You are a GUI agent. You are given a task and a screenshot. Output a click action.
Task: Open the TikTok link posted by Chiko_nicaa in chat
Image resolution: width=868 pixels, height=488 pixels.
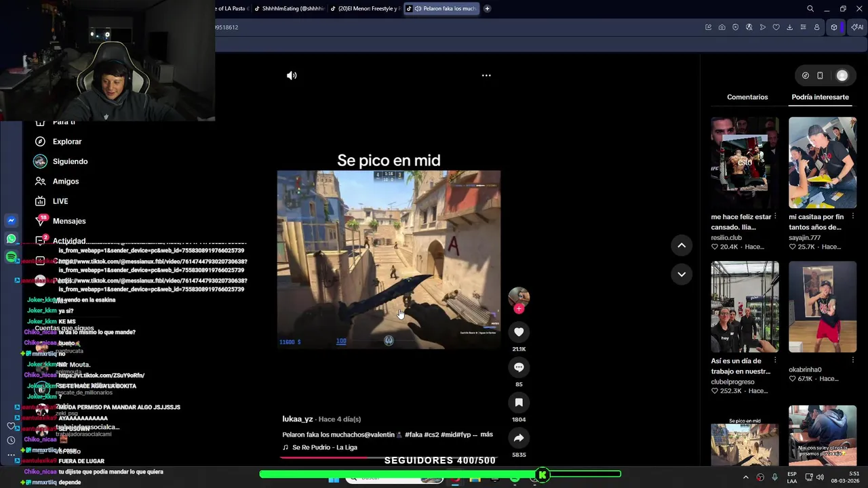[101, 375]
